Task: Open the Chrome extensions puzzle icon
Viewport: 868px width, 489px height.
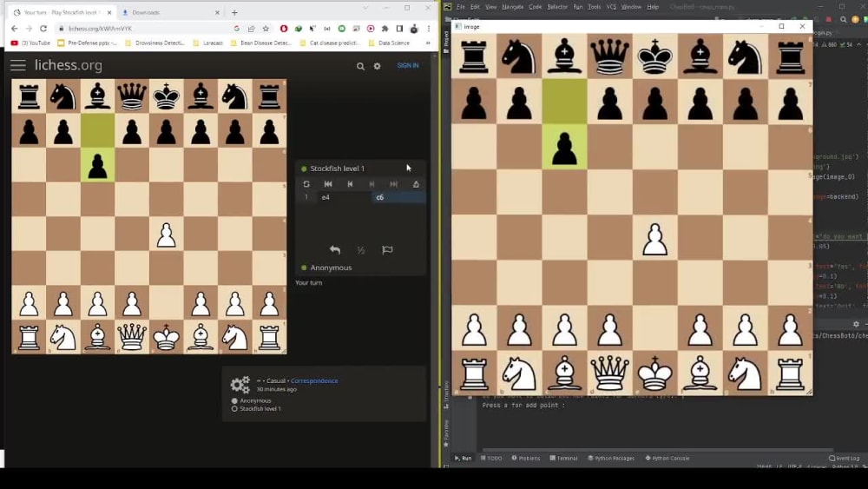Action: tap(385, 29)
